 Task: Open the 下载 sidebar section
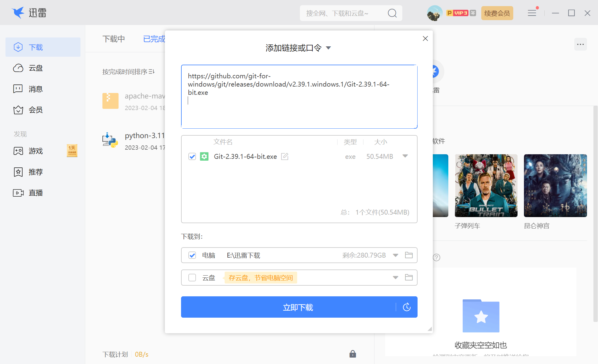(43, 47)
